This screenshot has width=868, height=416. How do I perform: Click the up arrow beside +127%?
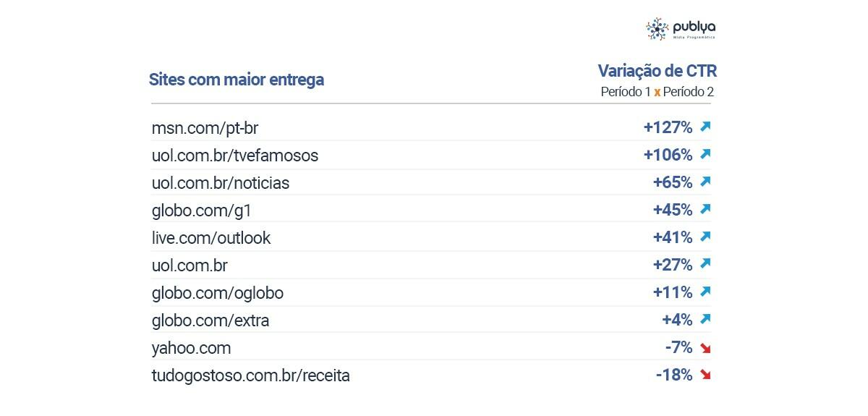pyautogui.click(x=706, y=127)
